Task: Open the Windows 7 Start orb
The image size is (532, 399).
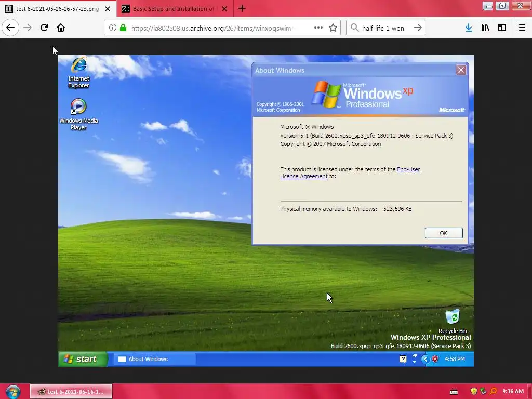Action: click(x=13, y=392)
